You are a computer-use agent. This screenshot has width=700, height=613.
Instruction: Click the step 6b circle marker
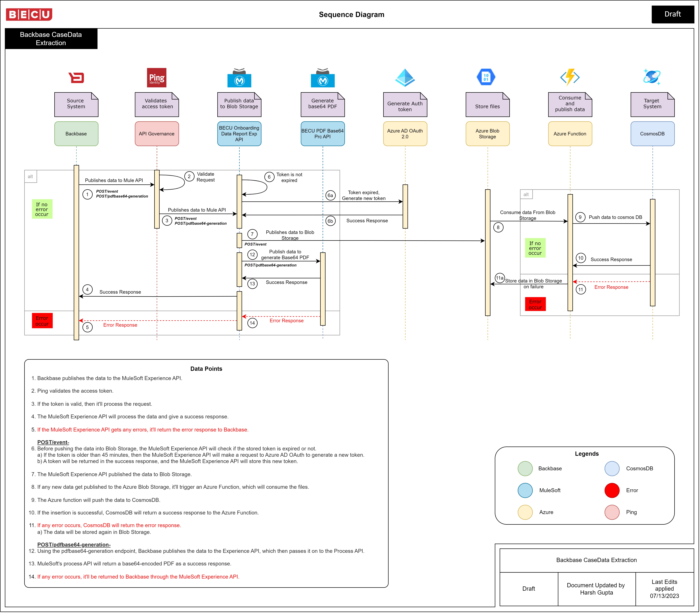330,221
